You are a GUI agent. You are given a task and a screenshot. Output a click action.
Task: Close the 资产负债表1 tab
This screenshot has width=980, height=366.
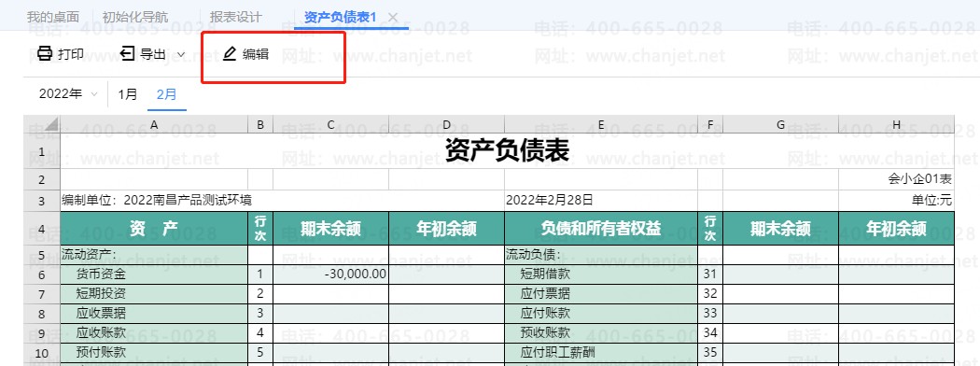coord(393,17)
